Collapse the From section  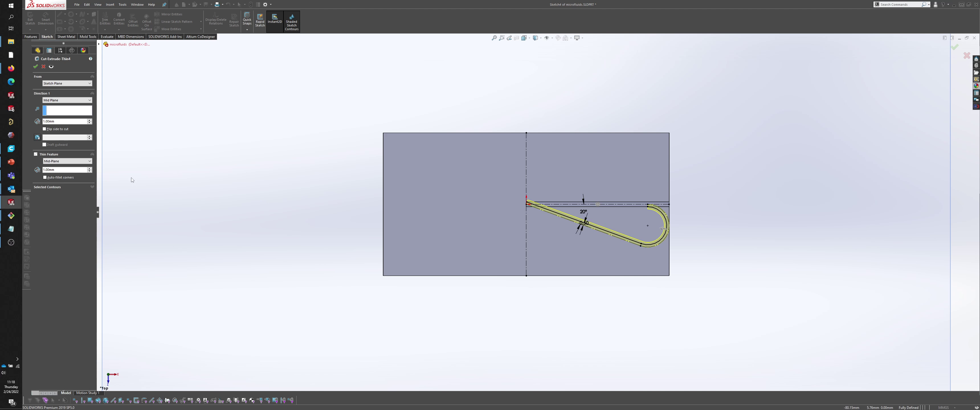coord(92,76)
